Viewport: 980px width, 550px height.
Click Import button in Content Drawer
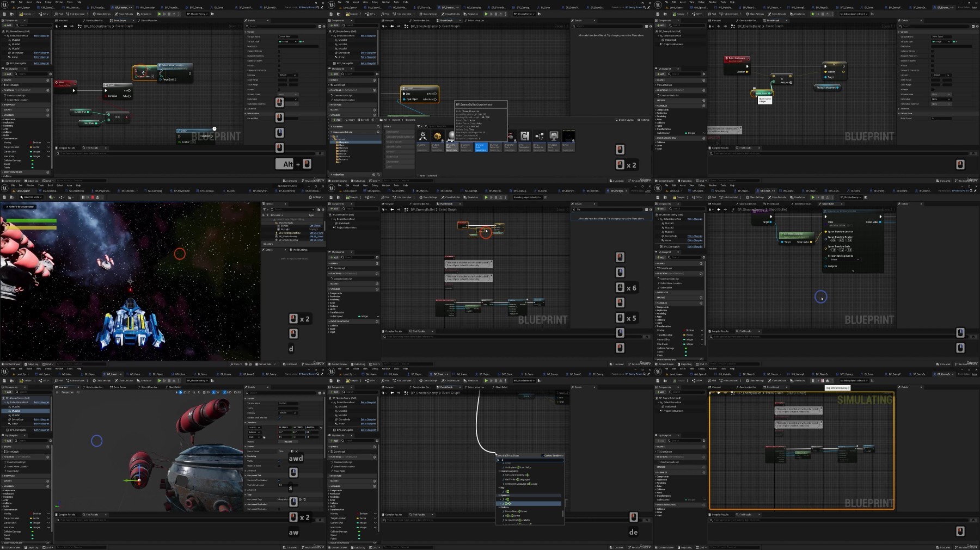point(350,120)
